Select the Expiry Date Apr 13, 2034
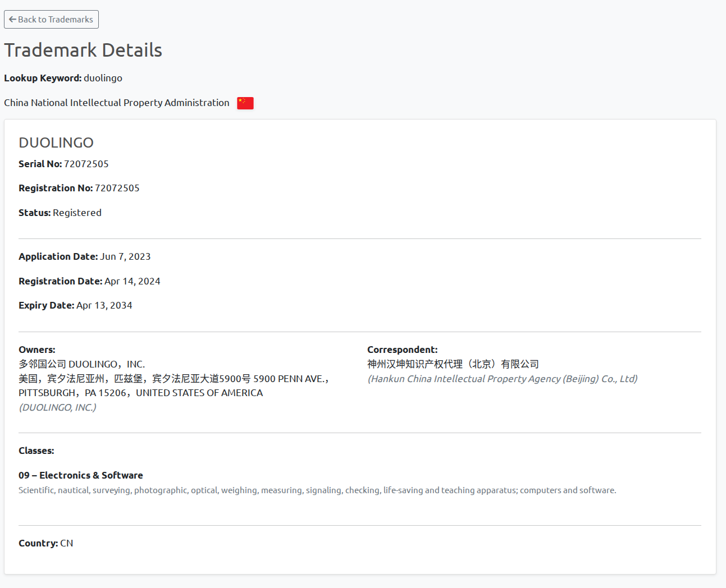 [104, 305]
